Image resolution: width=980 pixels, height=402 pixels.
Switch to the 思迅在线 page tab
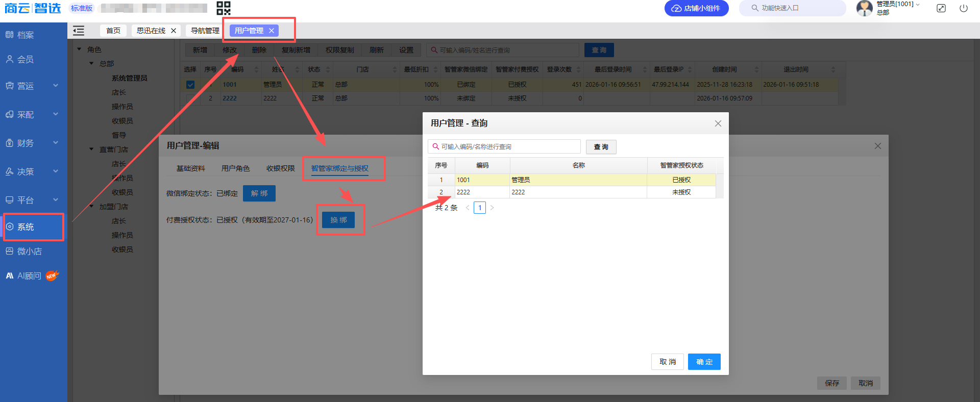point(151,31)
